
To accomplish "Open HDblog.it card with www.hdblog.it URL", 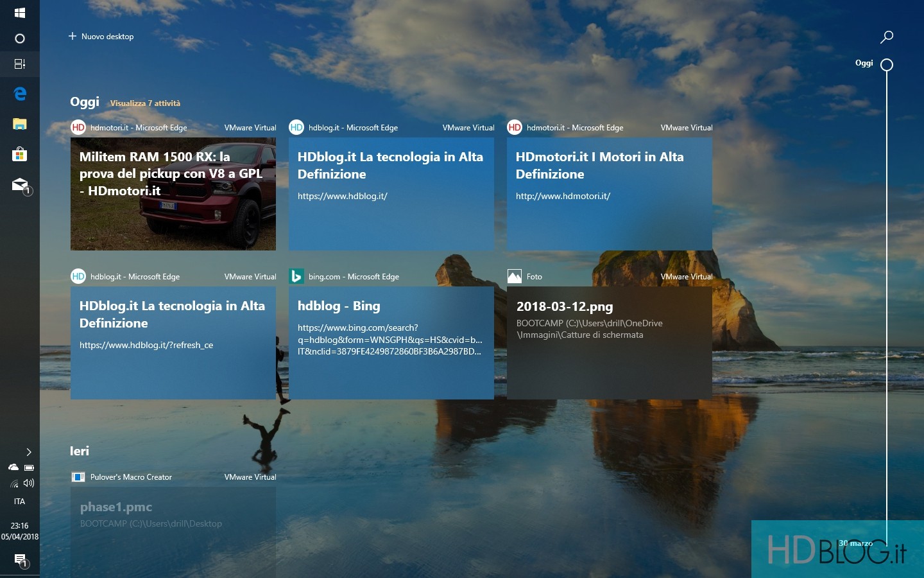I will click(x=391, y=194).
